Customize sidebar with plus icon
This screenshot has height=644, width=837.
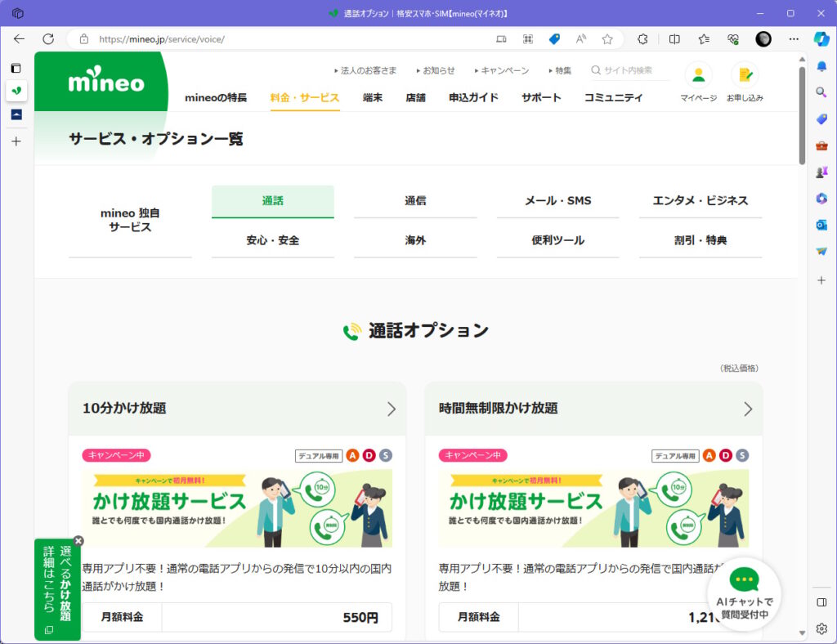[x=821, y=280]
